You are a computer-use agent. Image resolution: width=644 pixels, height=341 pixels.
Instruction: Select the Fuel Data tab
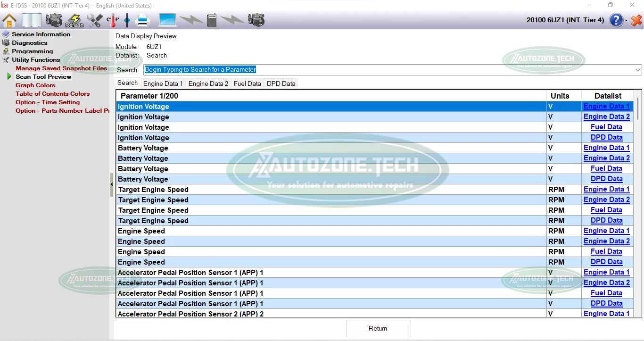click(x=247, y=83)
